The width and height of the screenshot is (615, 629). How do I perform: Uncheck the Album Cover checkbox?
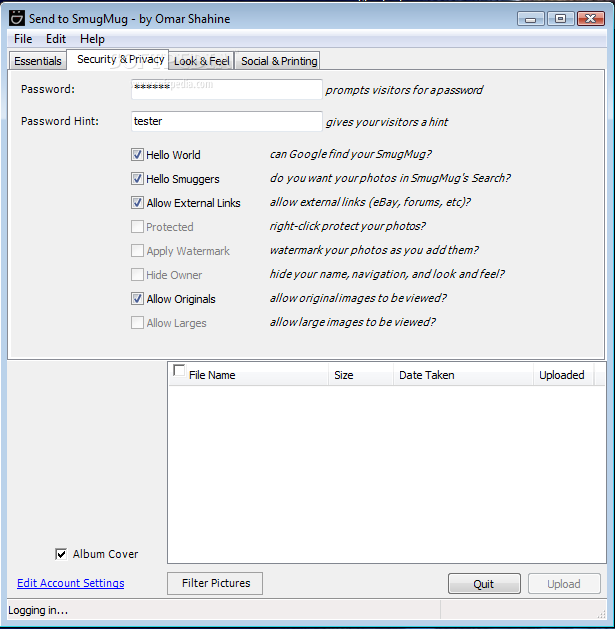(61, 554)
